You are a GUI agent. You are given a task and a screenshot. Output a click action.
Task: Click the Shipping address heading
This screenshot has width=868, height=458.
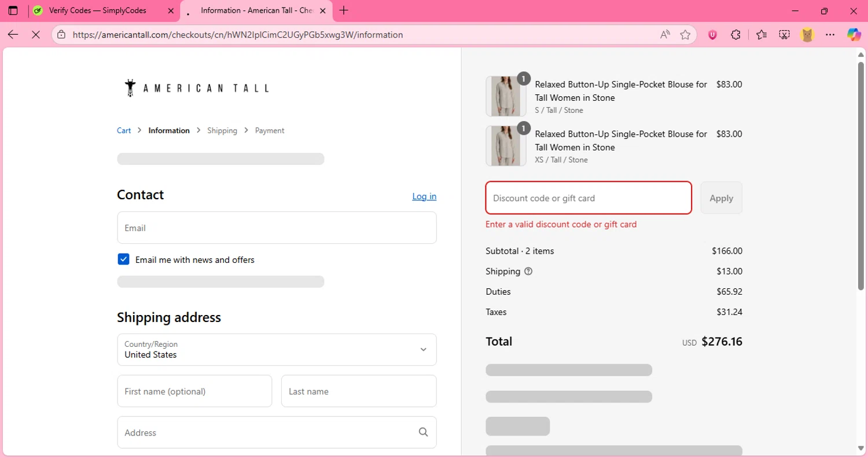(x=169, y=317)
